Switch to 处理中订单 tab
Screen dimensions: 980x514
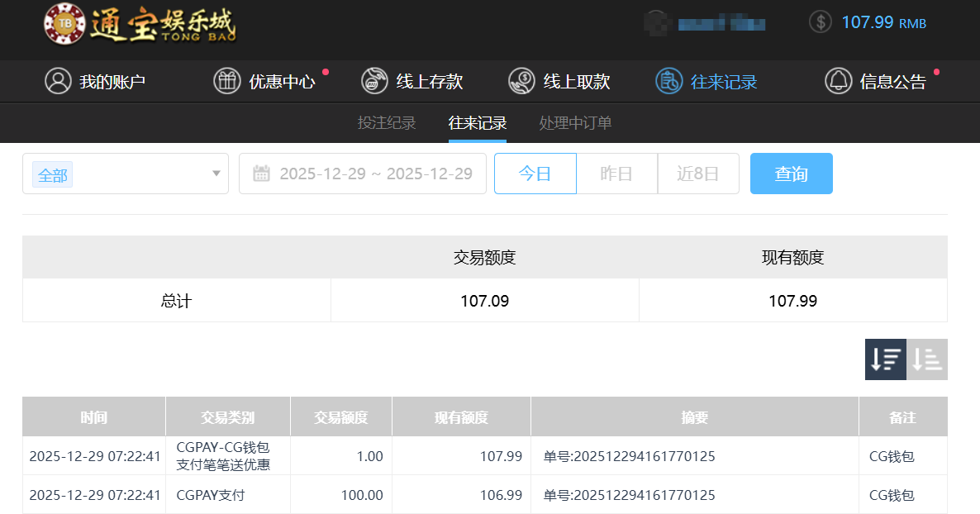click(575, 123)
